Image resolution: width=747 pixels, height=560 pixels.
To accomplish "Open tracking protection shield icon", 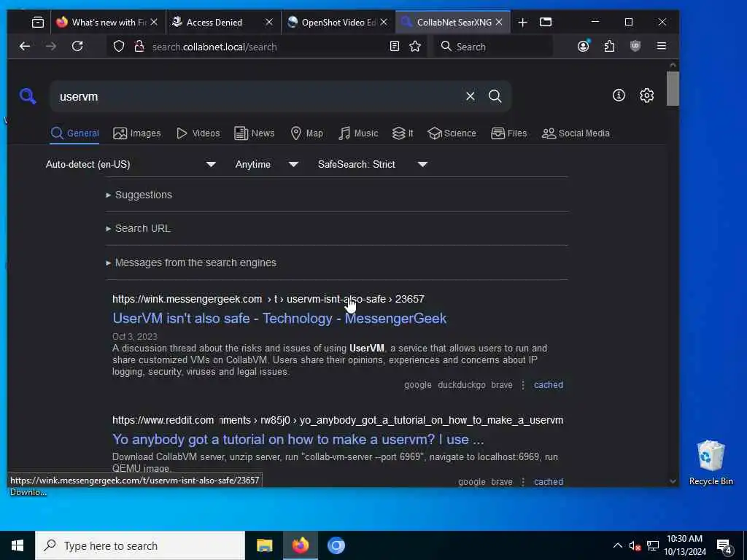I will point(119,46).
